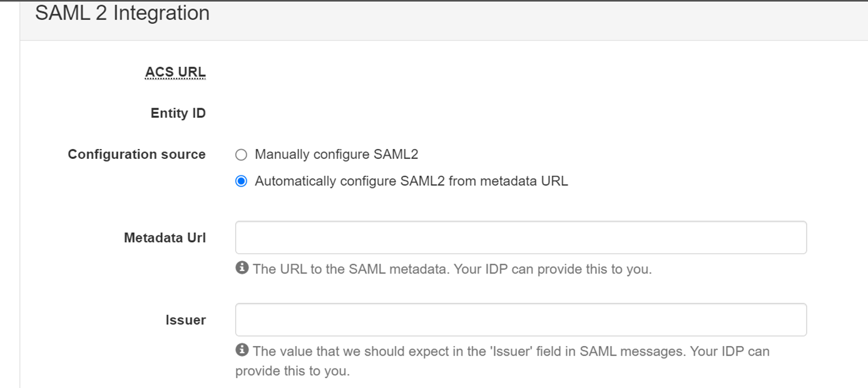Click the Issuer field label
868x388 pixels.
[185, 320]
